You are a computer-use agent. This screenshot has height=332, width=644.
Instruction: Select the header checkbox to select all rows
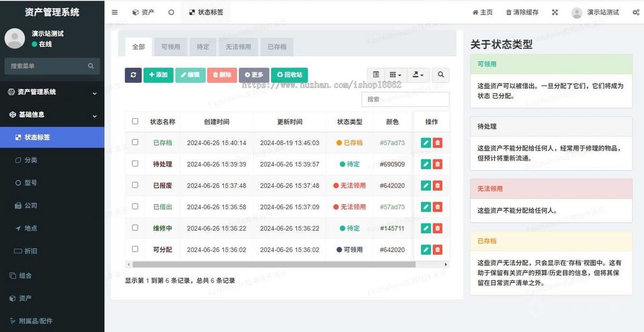tap(135, 121)
